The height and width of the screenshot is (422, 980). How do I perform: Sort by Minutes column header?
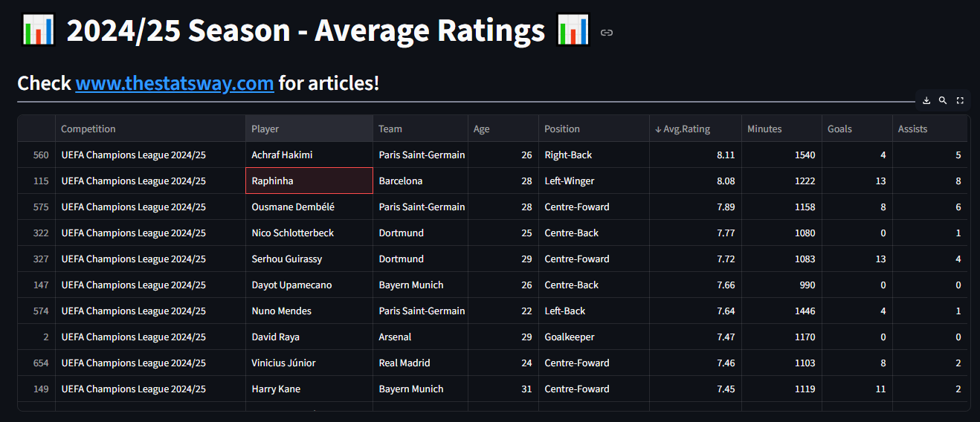(x=781, y=129)
